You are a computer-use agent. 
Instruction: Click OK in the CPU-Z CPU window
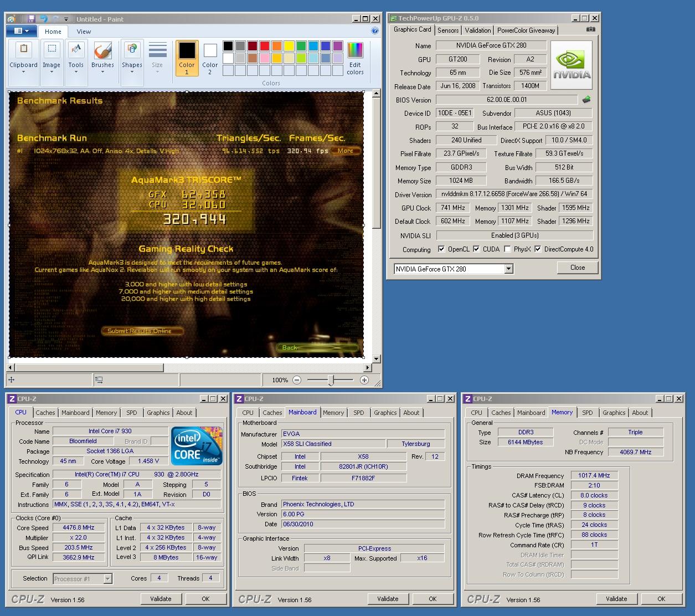coord(205,599)
